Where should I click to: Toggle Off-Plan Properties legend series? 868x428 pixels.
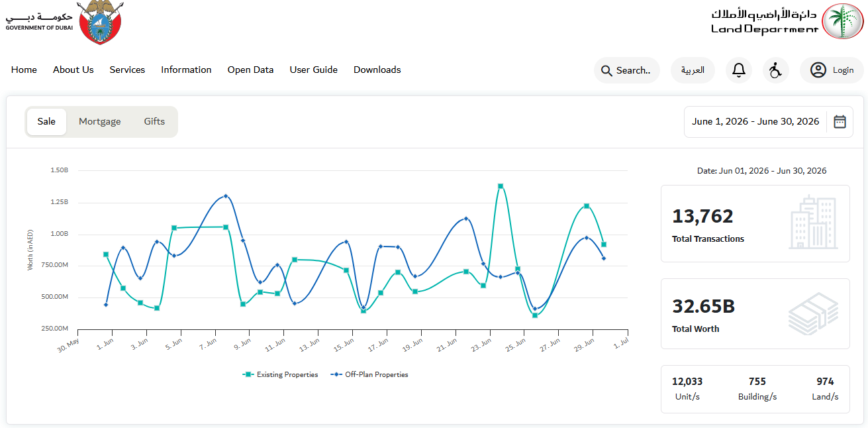pyautogui.click(x=369, y=375)
